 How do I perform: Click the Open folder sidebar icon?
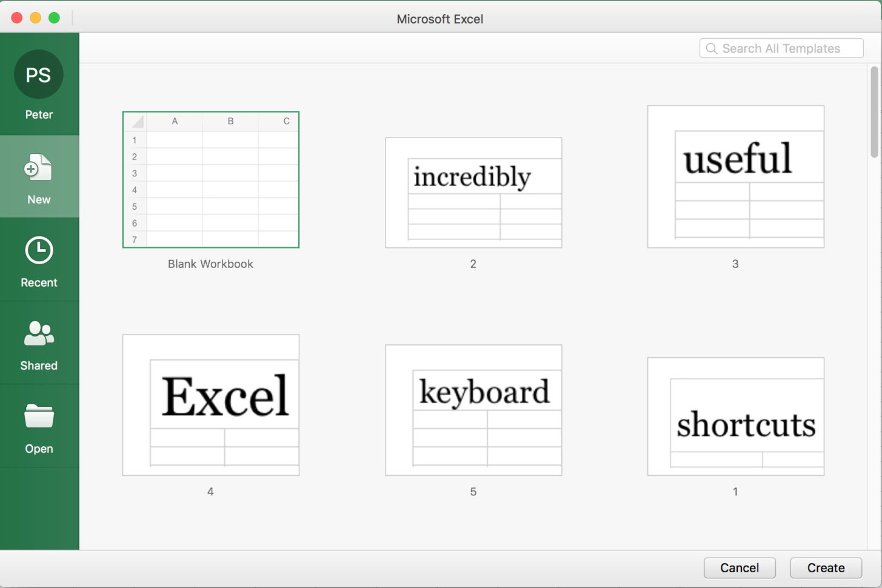[x=39, y=416]
